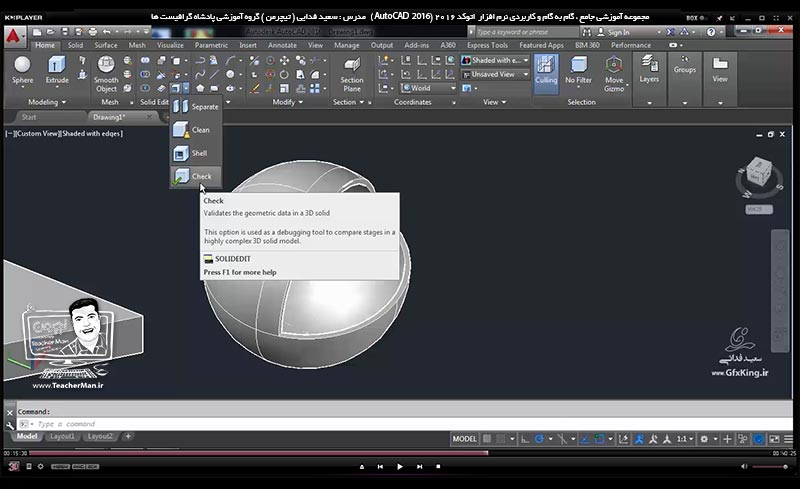Screen dimensions: 800x489
Task: Open the Customization menu in status bar
Action: point(788,439)
